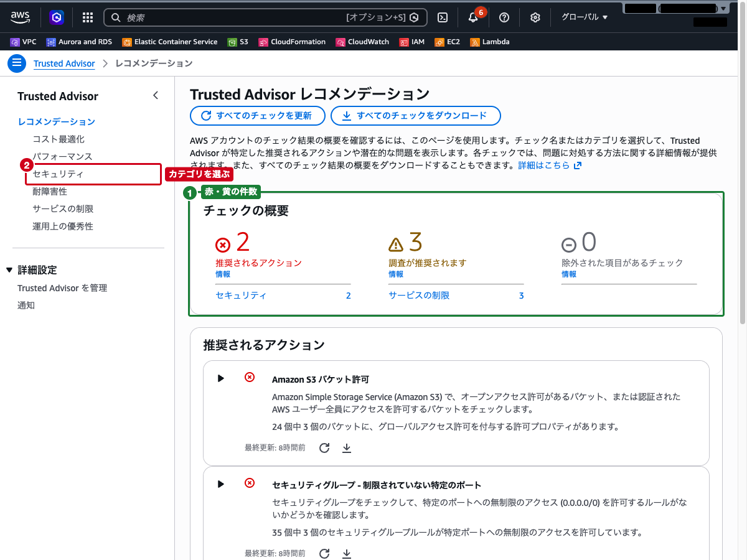The image size is (747, 560).
Task: Open Trusted Advisor を管理
Action: click(x=62, y=287)
